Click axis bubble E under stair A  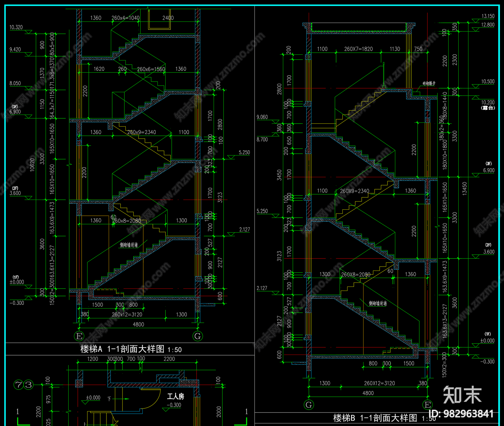coord(79,336)
